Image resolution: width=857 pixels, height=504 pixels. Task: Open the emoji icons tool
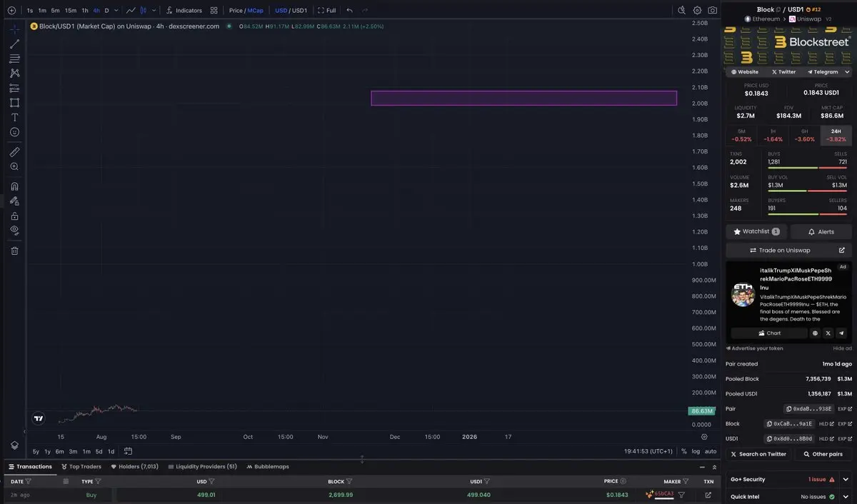(x=14, y=132)
